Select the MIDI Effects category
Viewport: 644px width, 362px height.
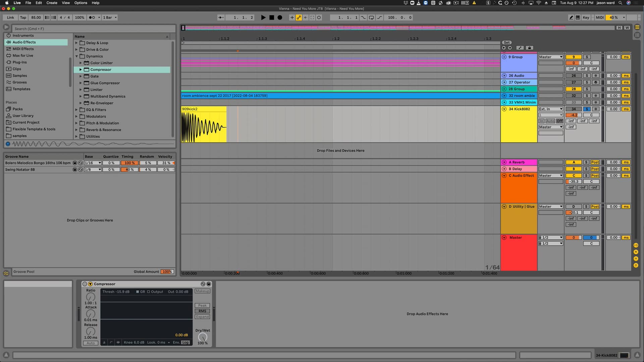pos(23,49)
